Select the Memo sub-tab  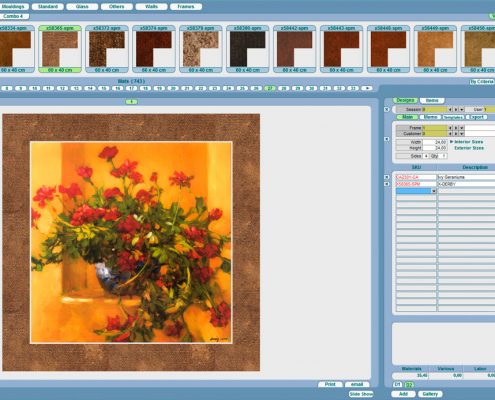pos(430,117)
